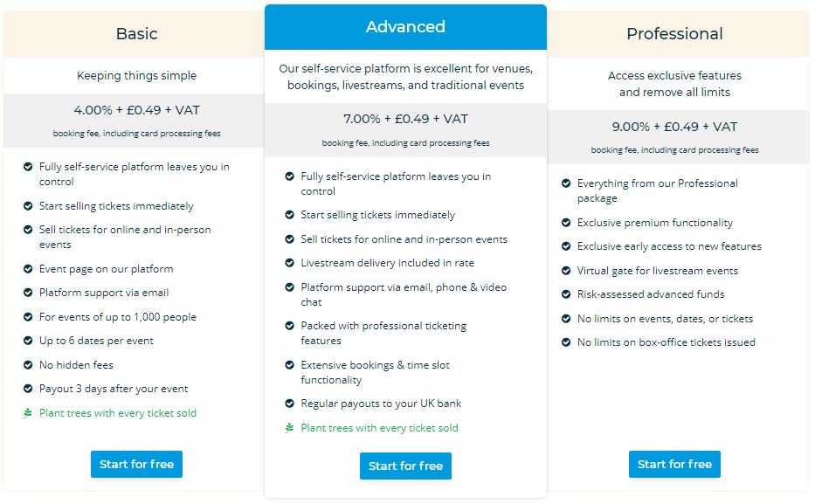Click the checkmark beside 'Virtual gate for livestream events'
815x504 pixels.
coord(566,271)
